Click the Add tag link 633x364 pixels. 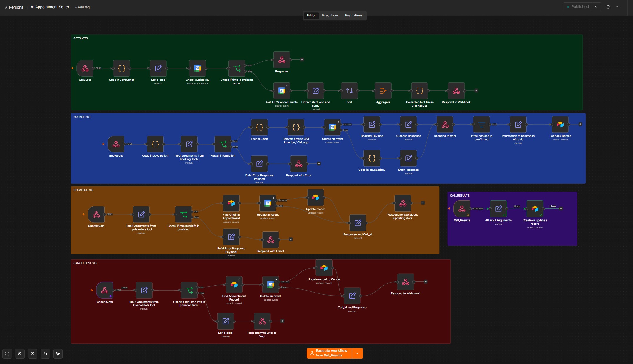coord(82,7)
